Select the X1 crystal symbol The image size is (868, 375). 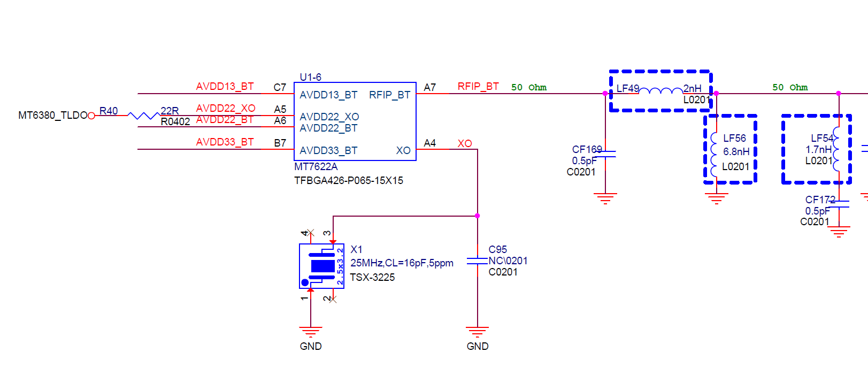[x=321, y=266]
